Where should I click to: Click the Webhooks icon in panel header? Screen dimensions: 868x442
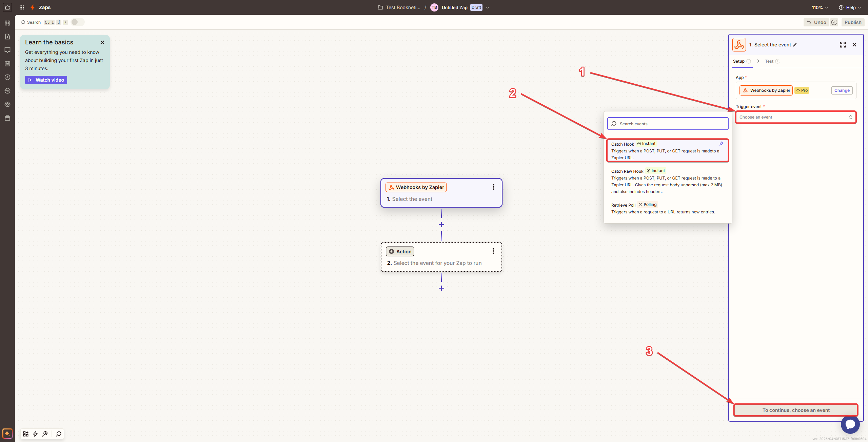tap(739, 45)
